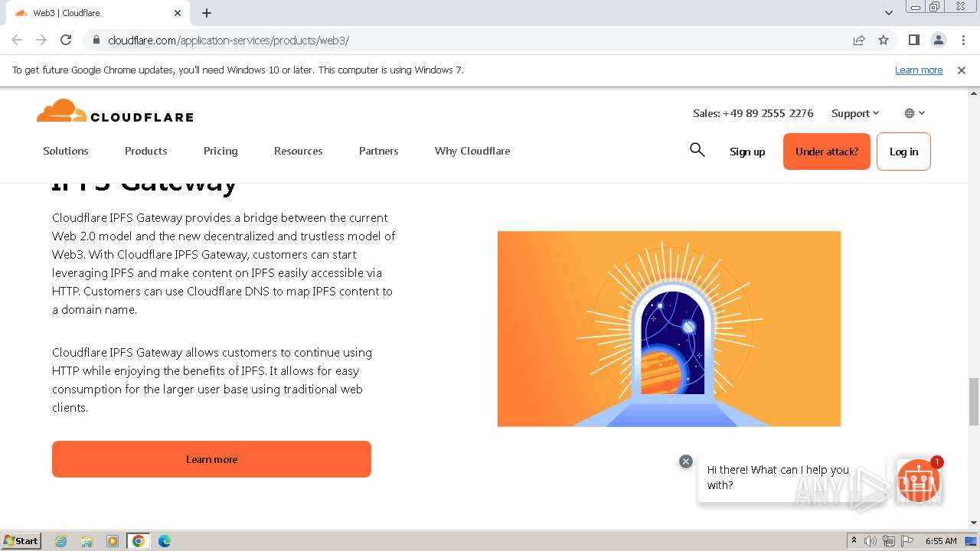Open the Windows Start menu
This screenshot has width=980, height=551.
21,541
